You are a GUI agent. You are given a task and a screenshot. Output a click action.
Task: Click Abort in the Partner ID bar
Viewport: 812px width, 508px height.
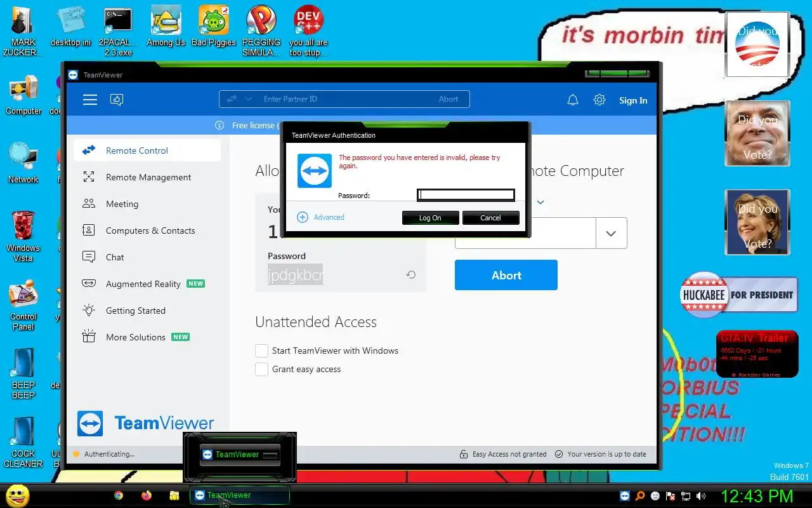[x=449, y=99]
